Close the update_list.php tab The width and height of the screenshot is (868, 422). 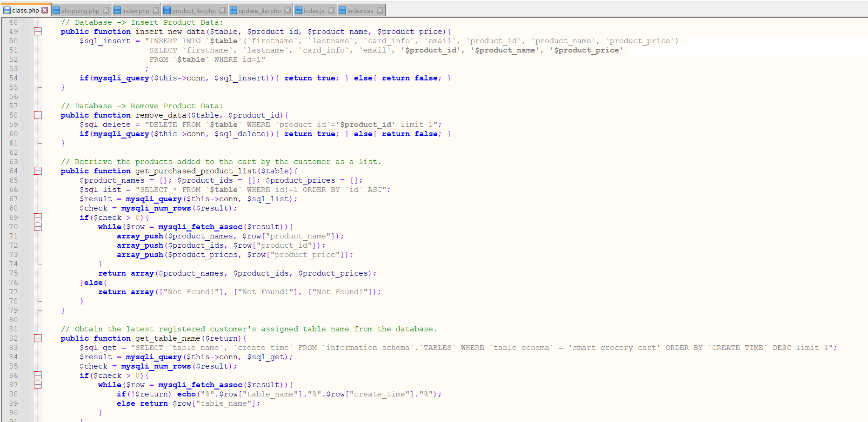click(x=288, y=9)
